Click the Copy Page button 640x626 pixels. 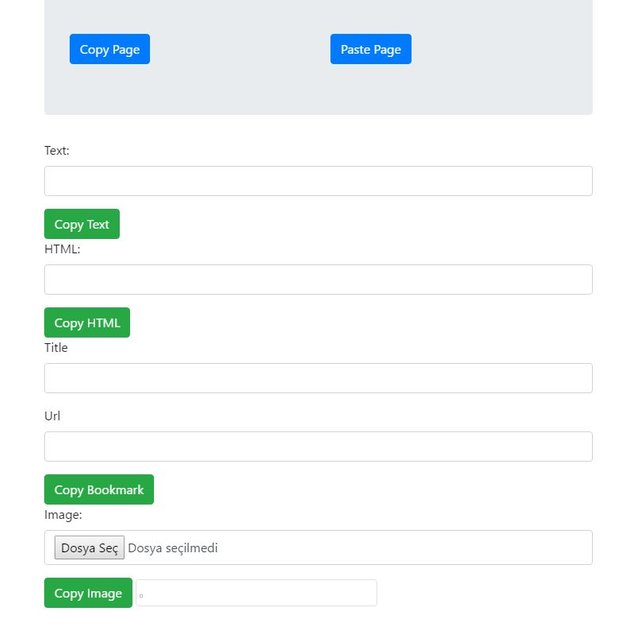pos(109,49)
